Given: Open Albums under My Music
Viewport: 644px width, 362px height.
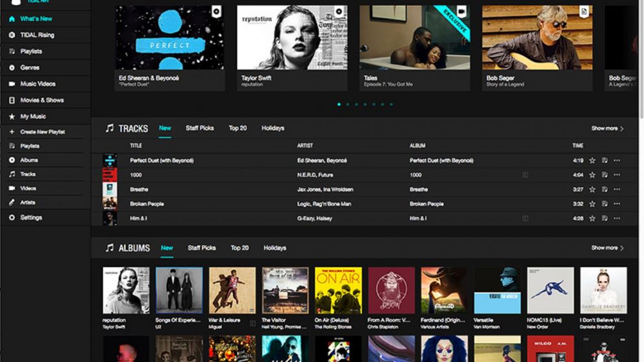Looking at the screenshot, I should [x=29, y=160].
